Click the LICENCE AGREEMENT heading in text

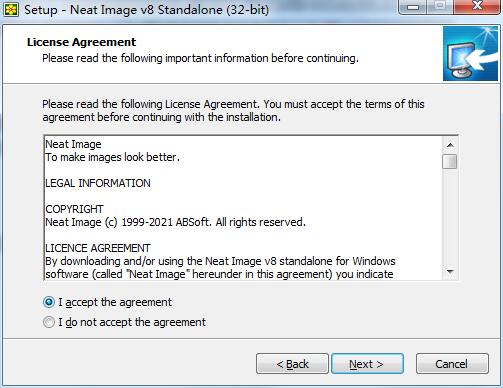[98, 248]
